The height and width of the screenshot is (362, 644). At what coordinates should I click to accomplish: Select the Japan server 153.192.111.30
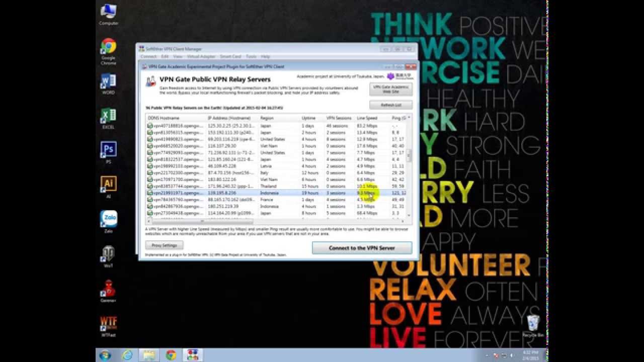pos(276,133)
